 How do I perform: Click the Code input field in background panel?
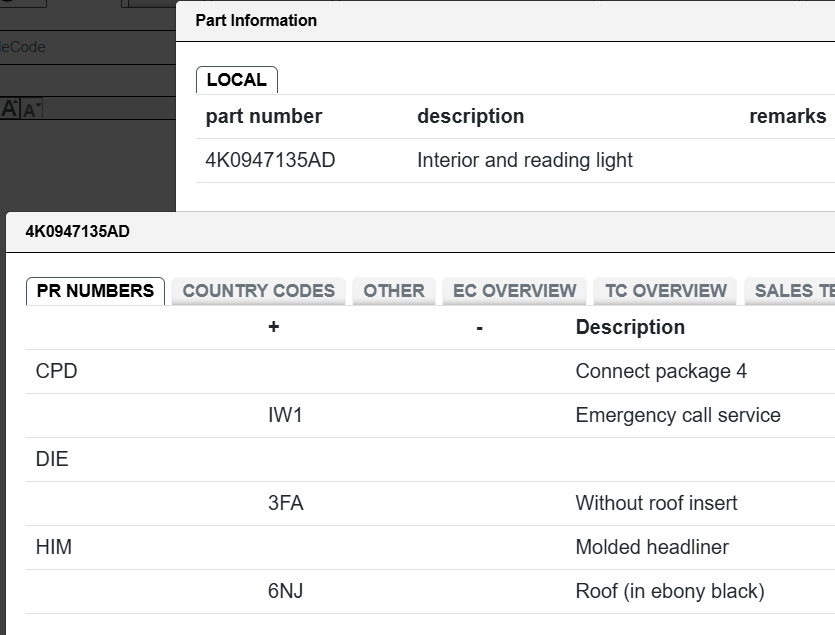(x=88, y=47)
